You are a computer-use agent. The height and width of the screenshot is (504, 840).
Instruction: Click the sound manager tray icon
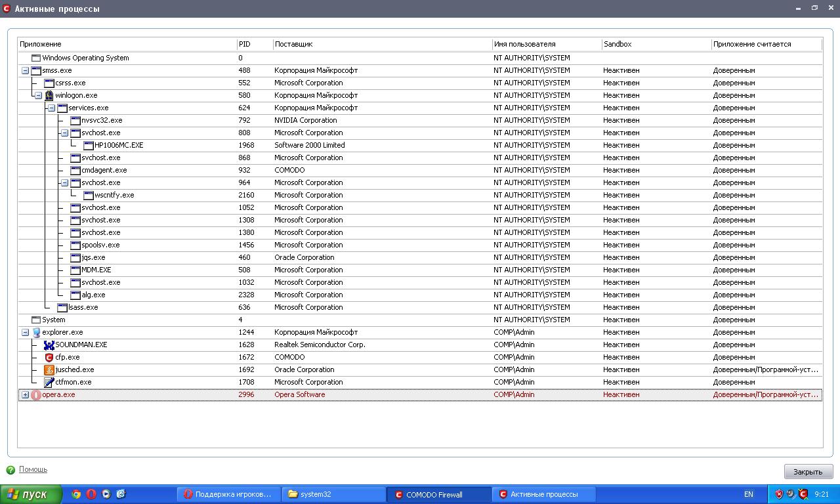click(x=791, y=494)
